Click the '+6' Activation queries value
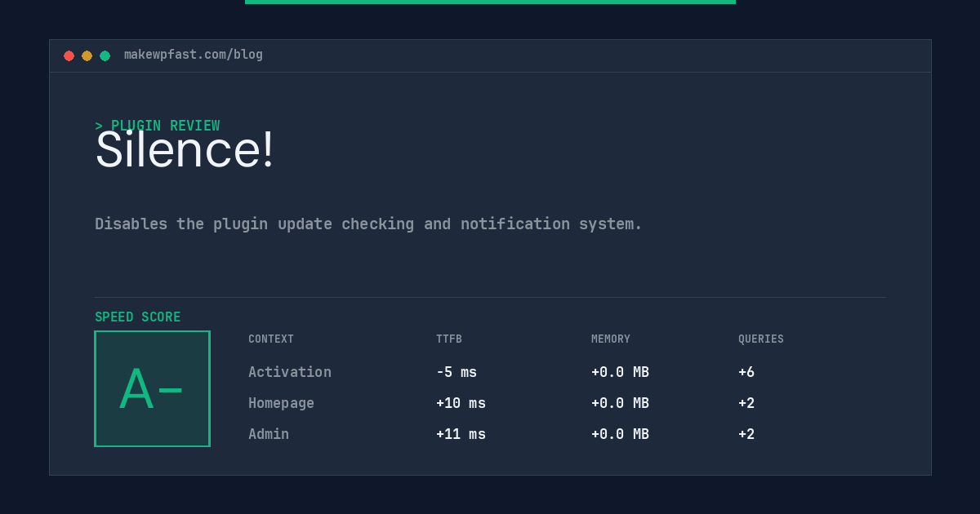Screen dimensions: 980x514 pos(746,372)
